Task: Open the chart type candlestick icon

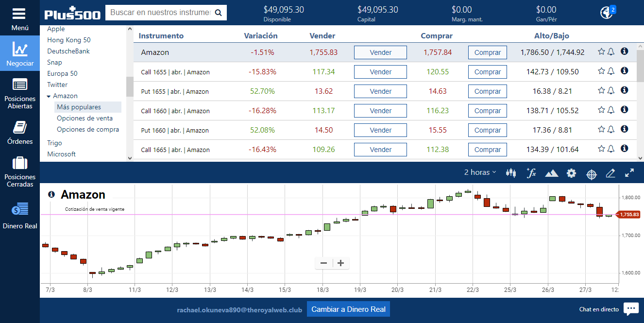Action: (x=511, y=172)
